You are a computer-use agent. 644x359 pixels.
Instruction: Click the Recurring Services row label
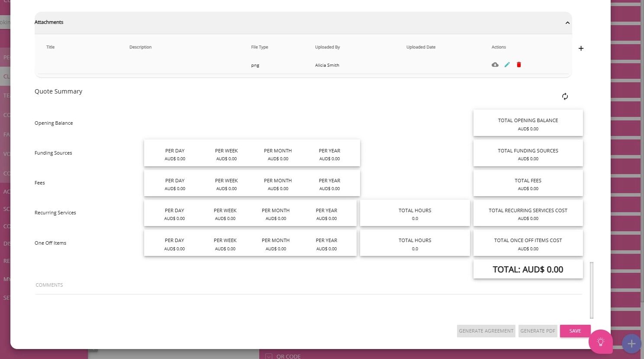(55, 213)
